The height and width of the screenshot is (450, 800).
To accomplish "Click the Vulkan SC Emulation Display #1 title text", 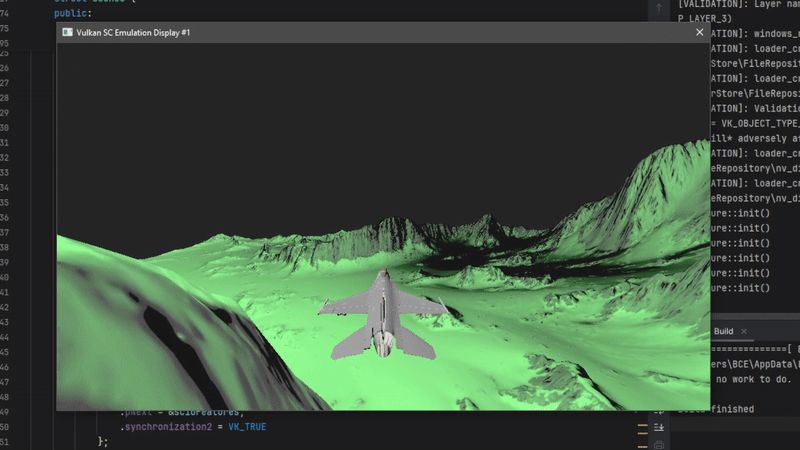I will coord(133,33).
